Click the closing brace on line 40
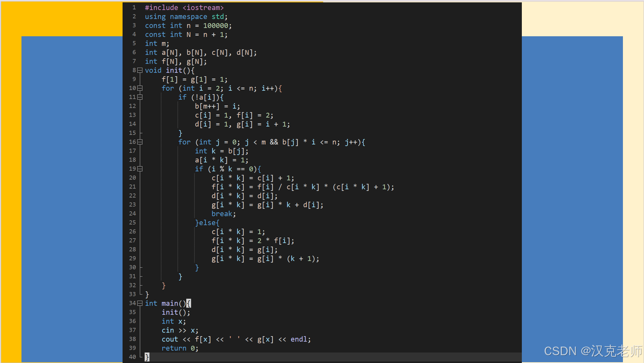 146,357
